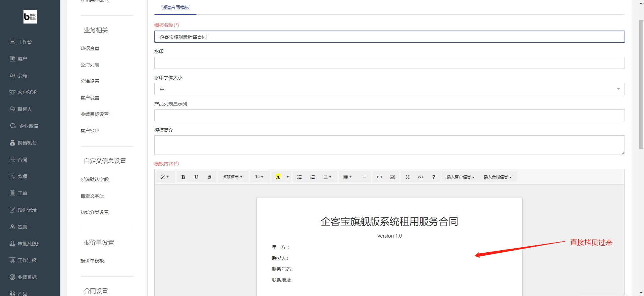Open the 插入合同信息 dropdown
The height and width of the screenshot is (296, 644).
[498, 177]
